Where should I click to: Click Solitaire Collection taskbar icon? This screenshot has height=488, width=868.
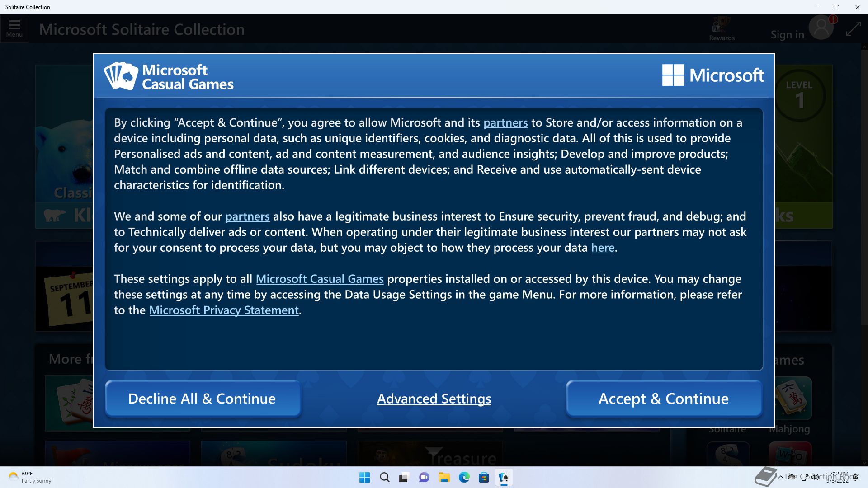click(504, 477)
